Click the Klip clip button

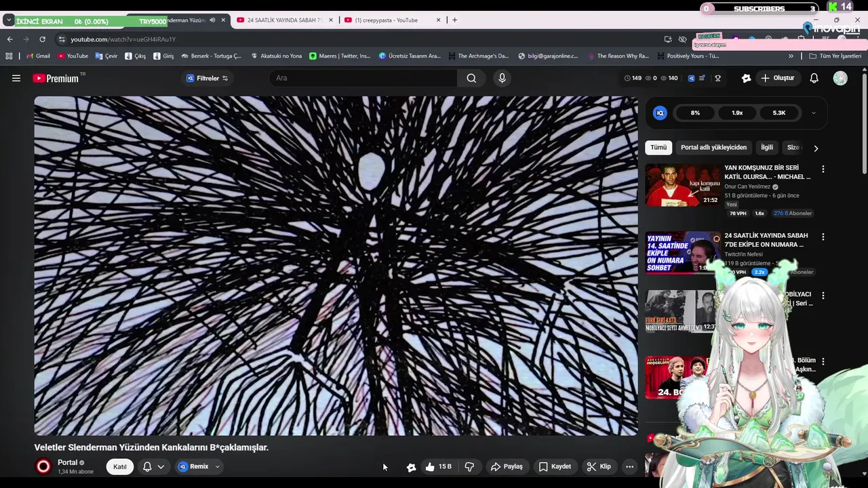pos(599,466)
